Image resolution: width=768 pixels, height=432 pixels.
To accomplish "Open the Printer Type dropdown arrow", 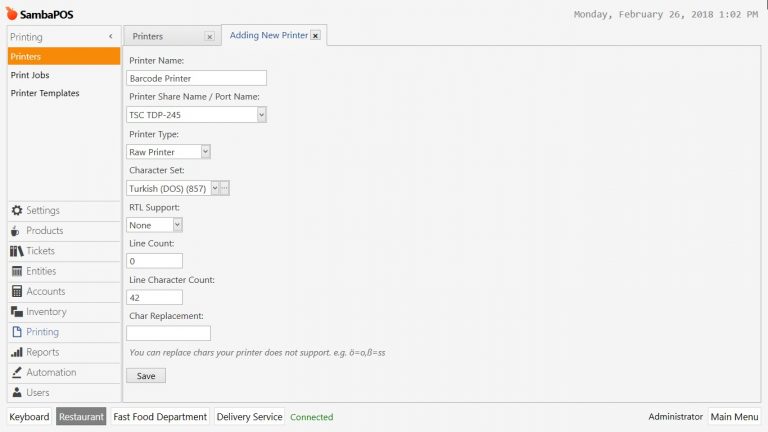I will coord(205,152).
